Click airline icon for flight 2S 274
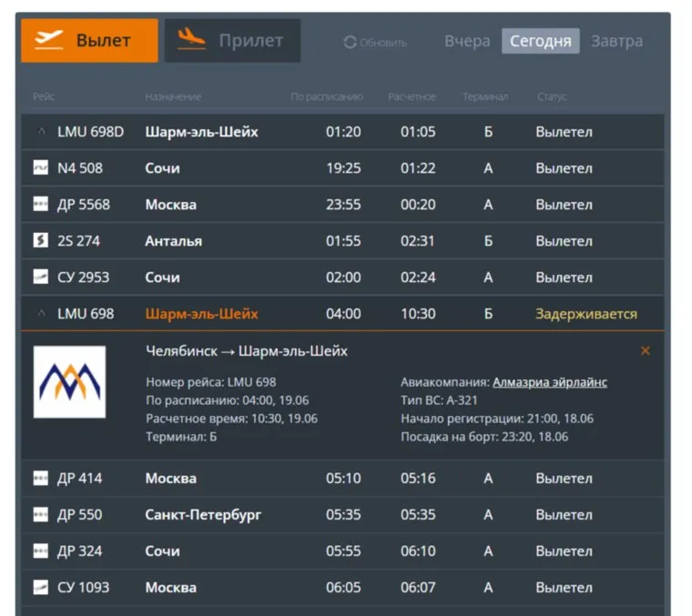The width and height of the screenshot is (692, 616). click(x=41, y=241)
